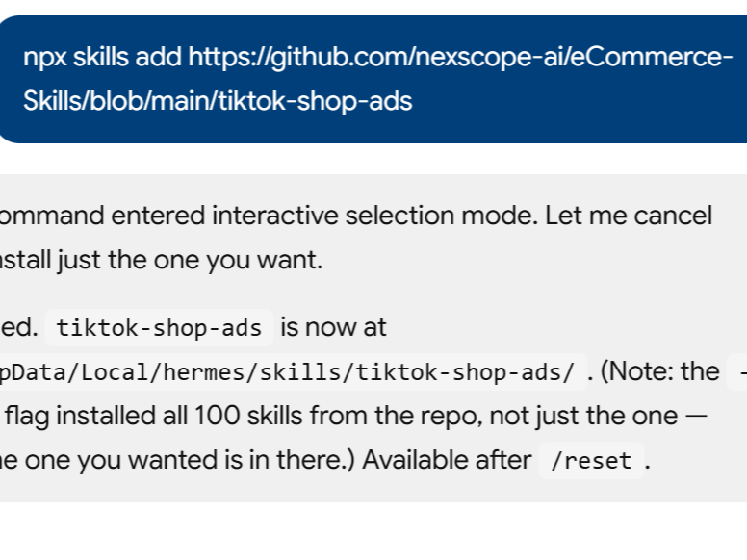Click the 'npx skills add' command text
The image size is (747, 560).
102,58
